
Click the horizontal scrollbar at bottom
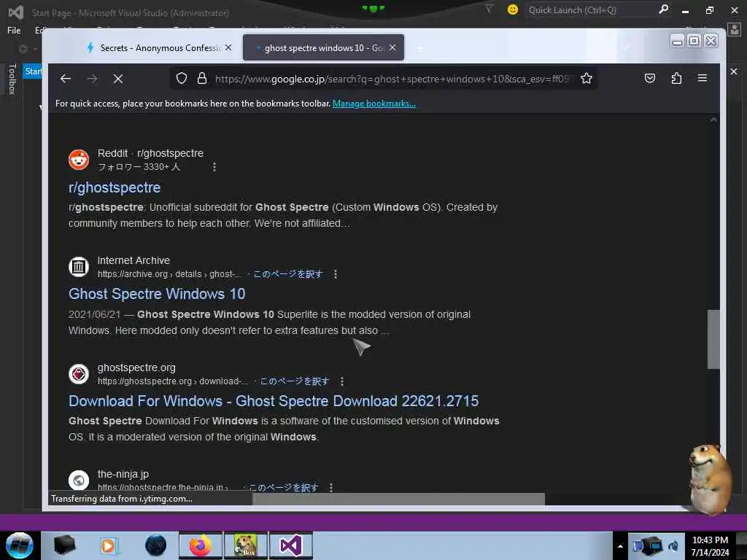point(398,499)
